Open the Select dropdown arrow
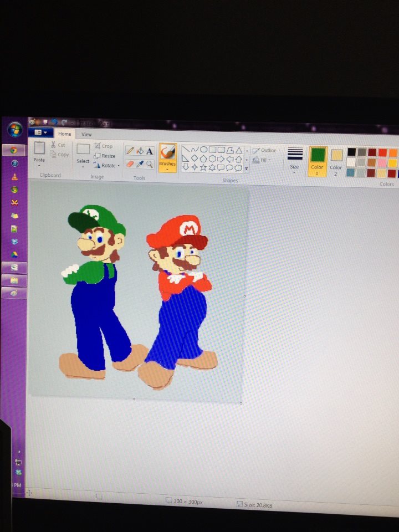The width and height of the screenshot is (399, 532). point(83,167)
